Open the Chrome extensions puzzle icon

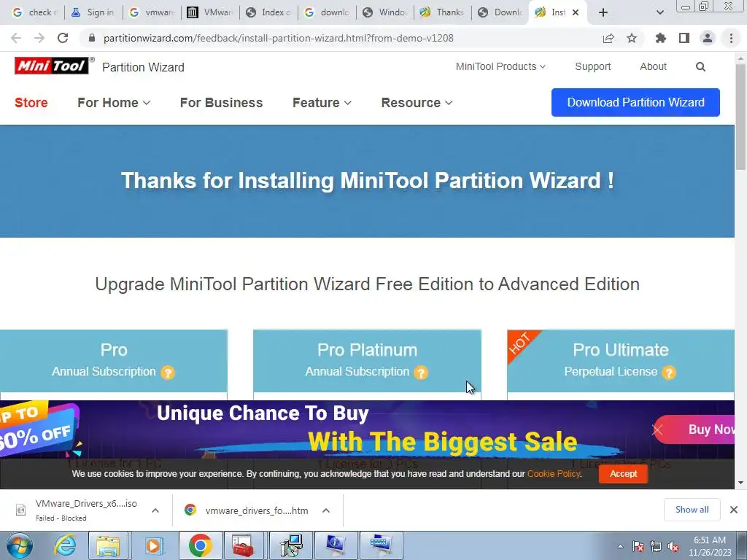tap(661, 38)
